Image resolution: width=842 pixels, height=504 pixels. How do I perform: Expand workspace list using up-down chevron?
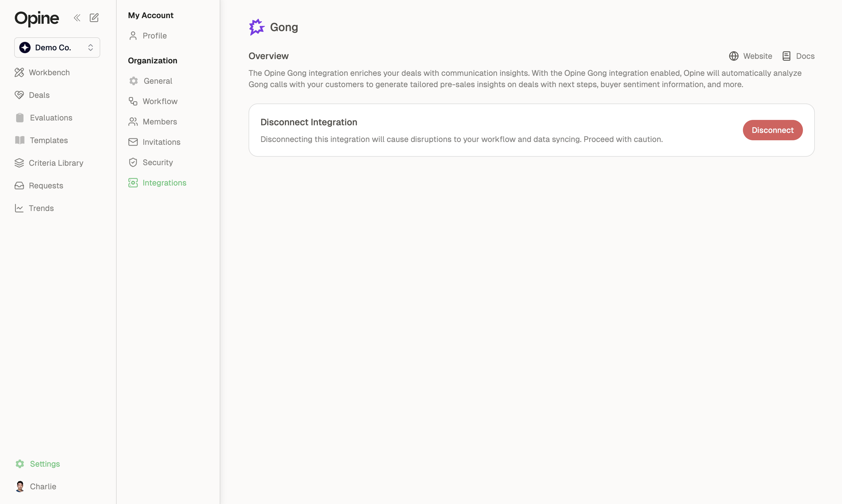pyautogui.click(x=90, y=48)
